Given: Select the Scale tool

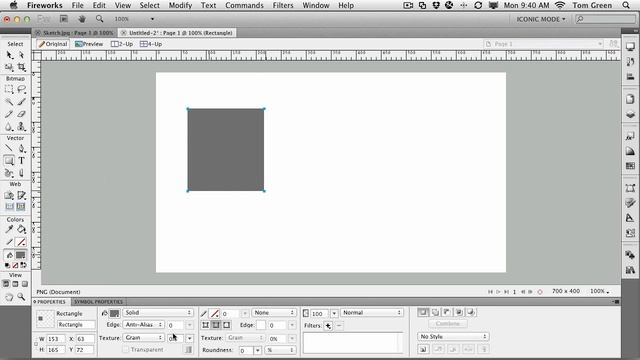Looking at the screenshot, I should [x=9, y=67].
